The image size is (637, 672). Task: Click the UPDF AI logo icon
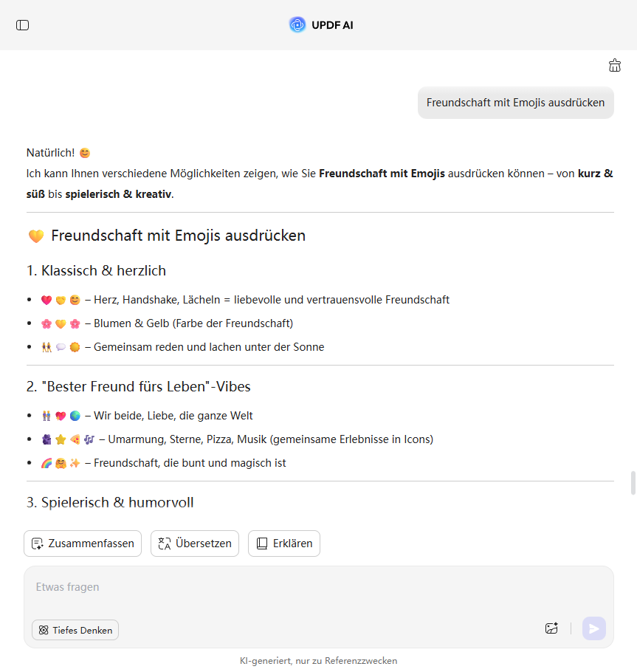297,25
